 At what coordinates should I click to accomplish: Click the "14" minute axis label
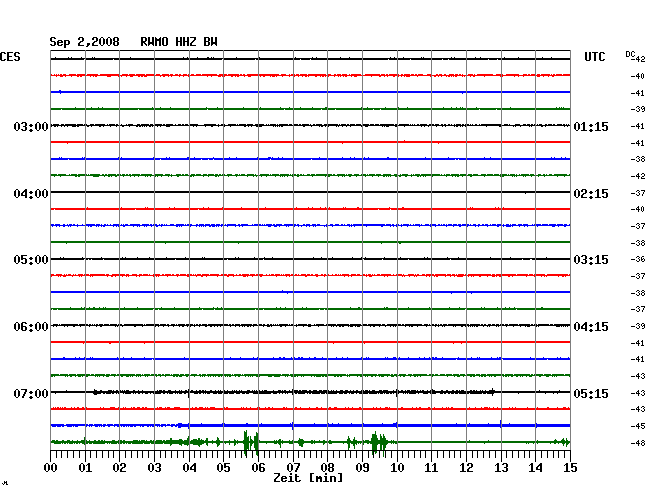(535, 468)
